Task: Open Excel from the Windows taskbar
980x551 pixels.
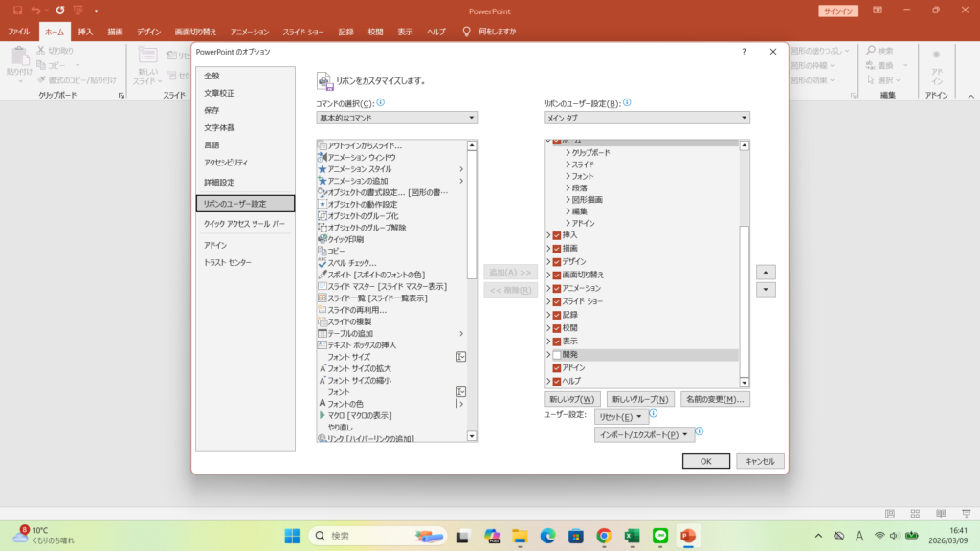Action: [x=632, y=536]
